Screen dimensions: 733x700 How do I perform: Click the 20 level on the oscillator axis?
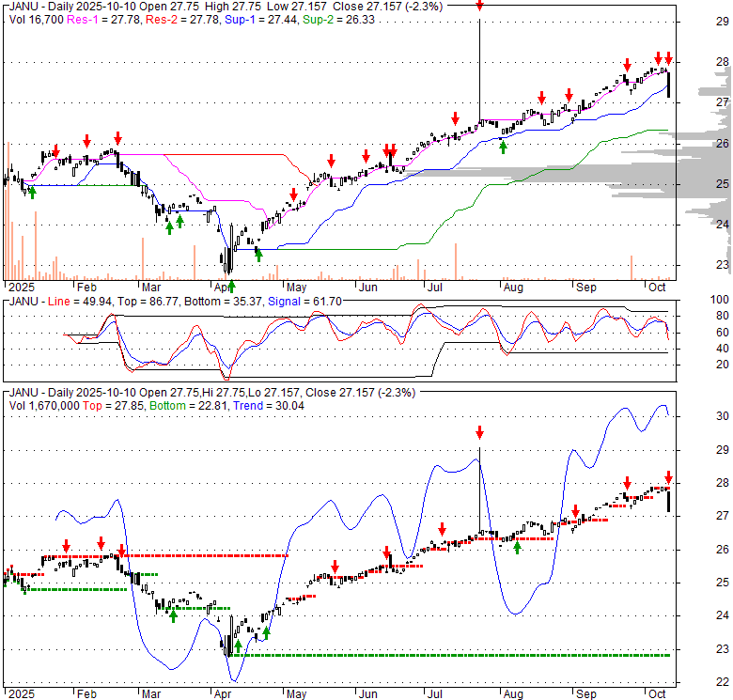(x=723, y=364)
